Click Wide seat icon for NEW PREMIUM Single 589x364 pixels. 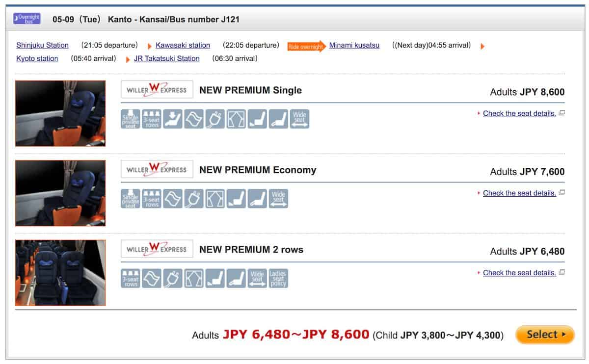coord(299,119)
